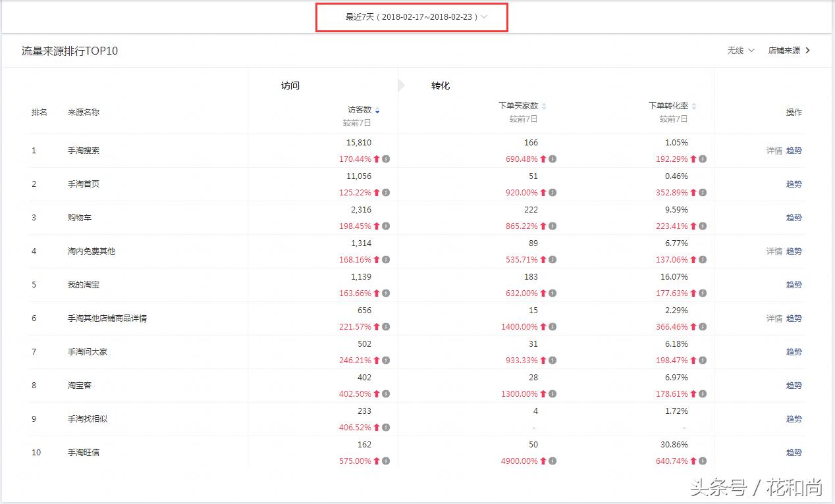The image size is (835, 504).
Task: Select the 转化 section header
Action: (440, 85)
